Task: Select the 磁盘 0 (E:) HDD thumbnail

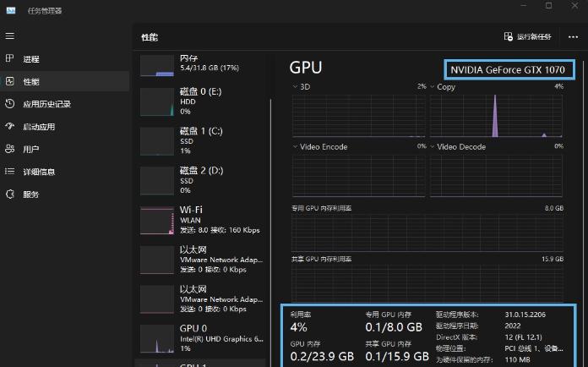Action: point(157,101)
